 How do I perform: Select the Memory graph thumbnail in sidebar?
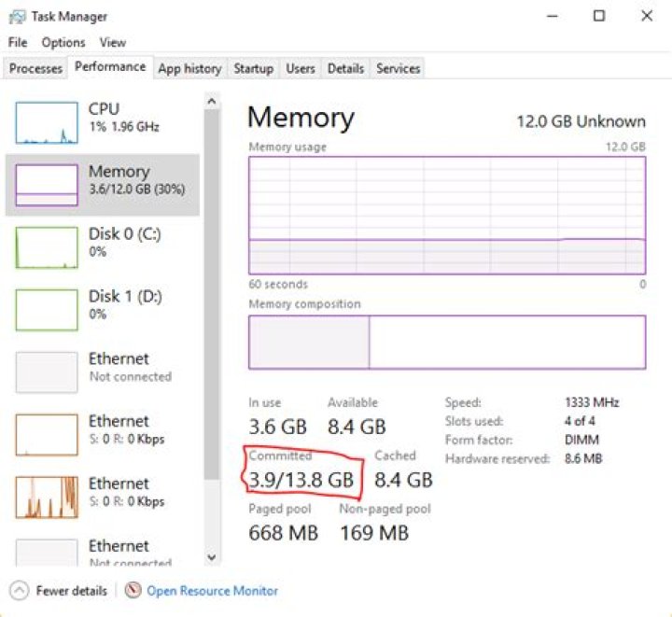tap(47, 185)
